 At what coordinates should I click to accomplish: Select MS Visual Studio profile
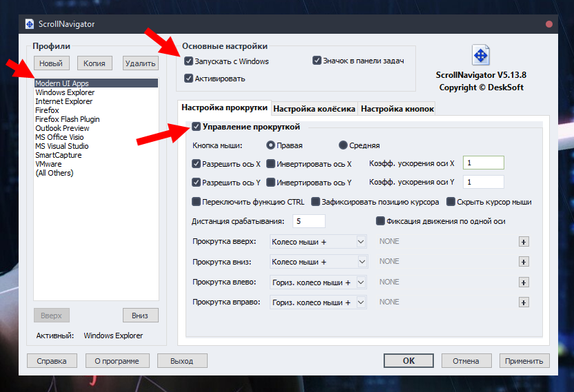pyautogui.click(x=96, y=146)
